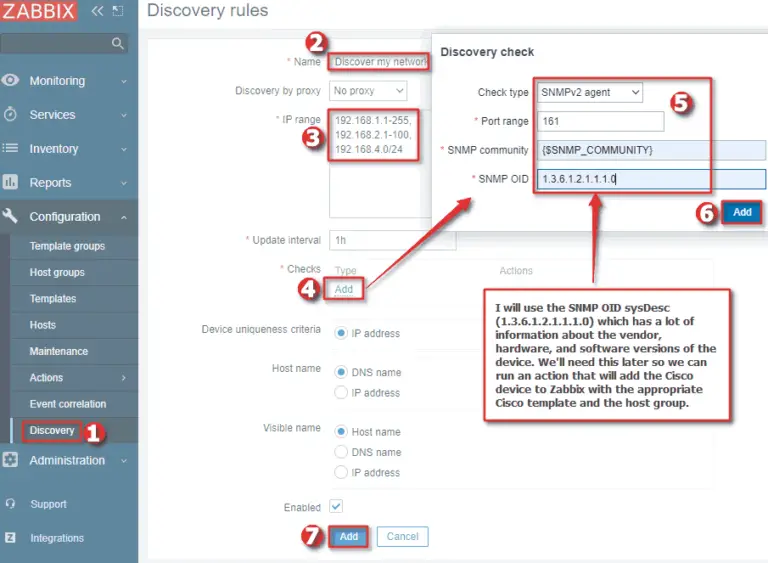
Task: Click the Inventory list icon
Action: click(x=10, y=148)
